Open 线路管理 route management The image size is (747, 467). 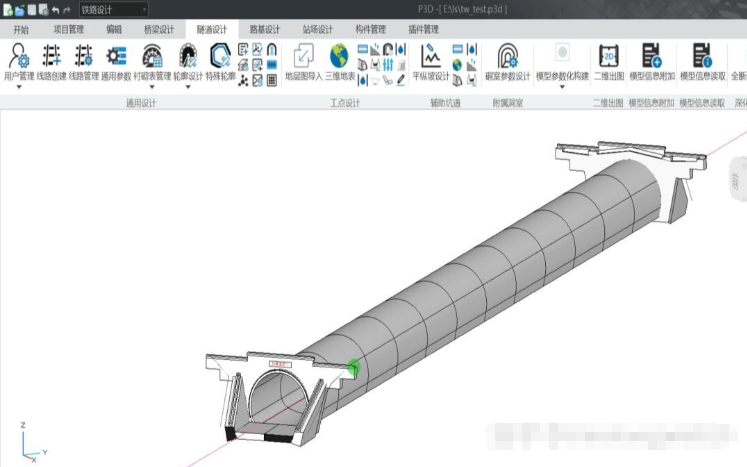[84, 58]
